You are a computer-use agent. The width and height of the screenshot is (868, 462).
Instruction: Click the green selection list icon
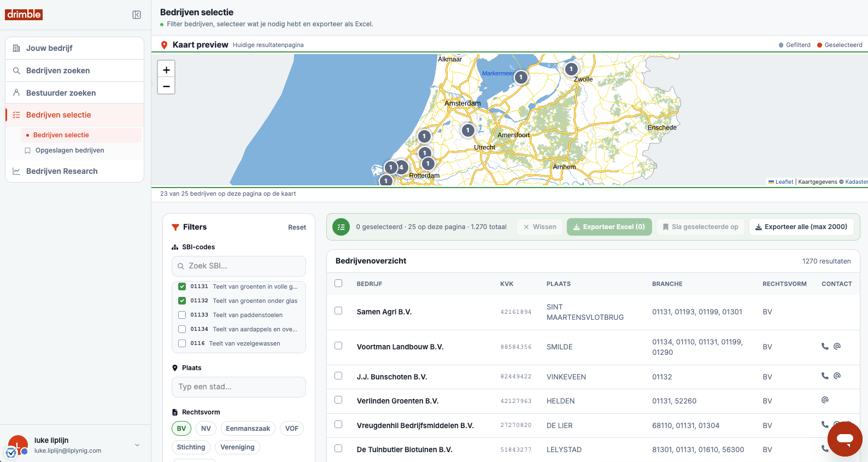[x=341, y=227]
